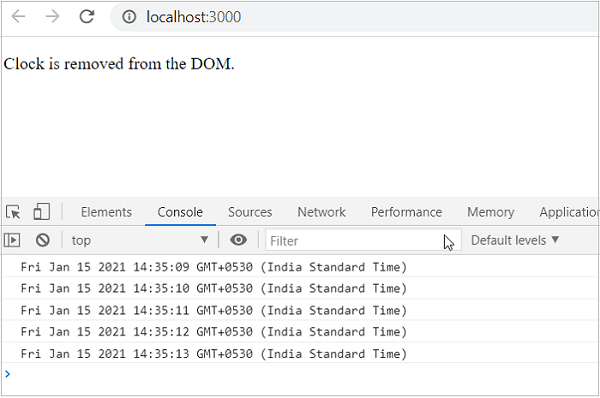Image resolution: width=600 pixels, height=398 pixels.
Task: Select the Console tab
Action: click(x=180, y=212)
